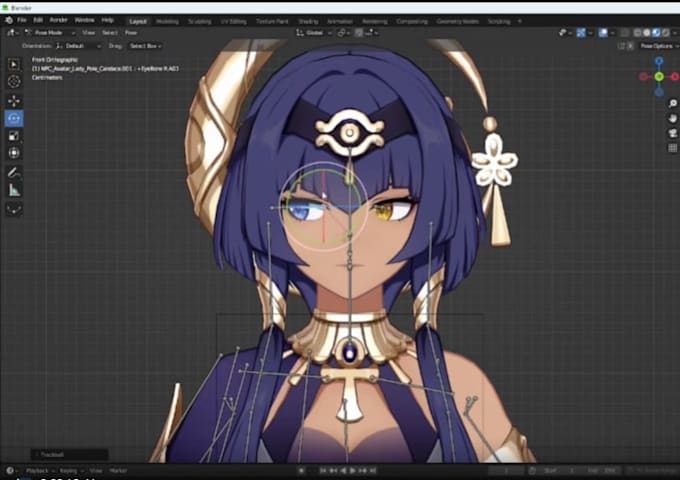Click the right red X axis gizmo
Image resolution: width=680 pixels, height=480 pixels.
tap(674, 77)
